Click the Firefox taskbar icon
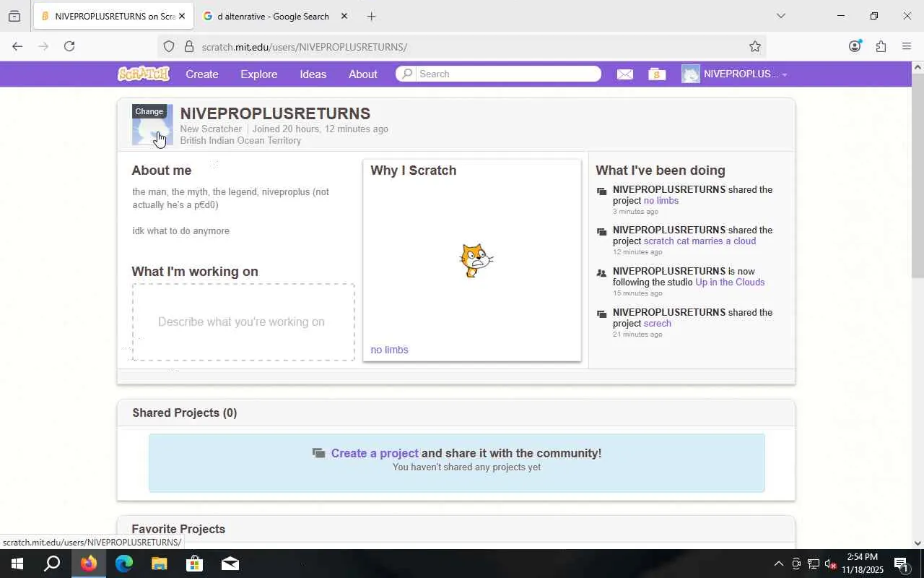The width and height of the screenshot is (924, 578). click(x=89, y=564)
